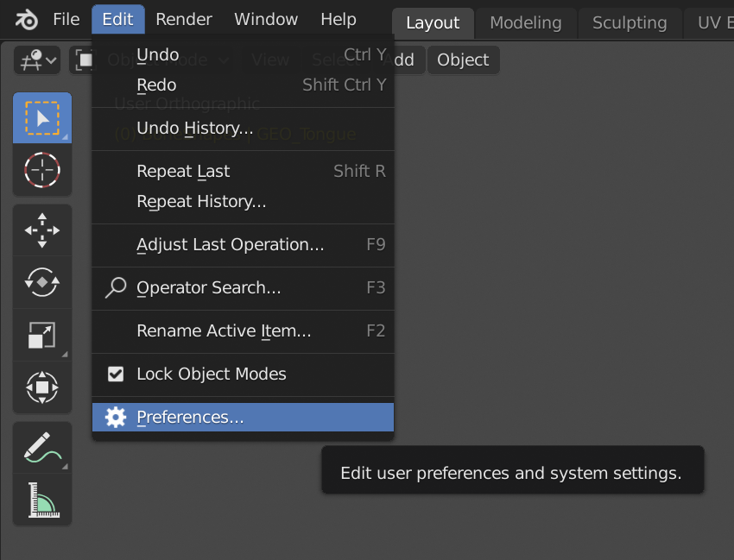Open the Help menu

[x=339, y=20]
